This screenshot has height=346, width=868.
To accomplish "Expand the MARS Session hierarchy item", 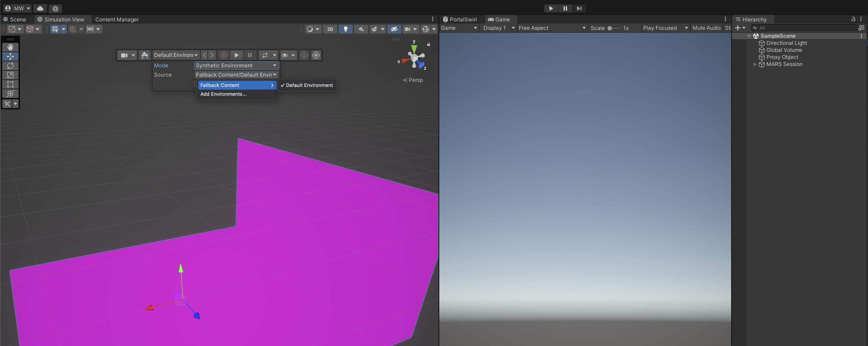I will pos(755,64).
